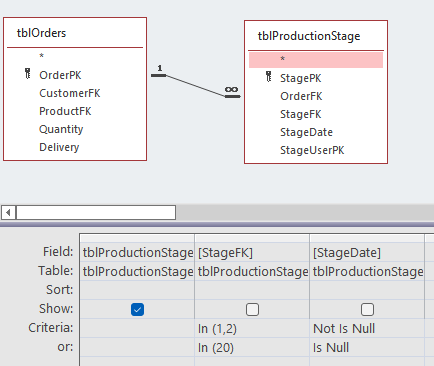Click the Sort: row label
434x366 pixels.
click(59, 290)
